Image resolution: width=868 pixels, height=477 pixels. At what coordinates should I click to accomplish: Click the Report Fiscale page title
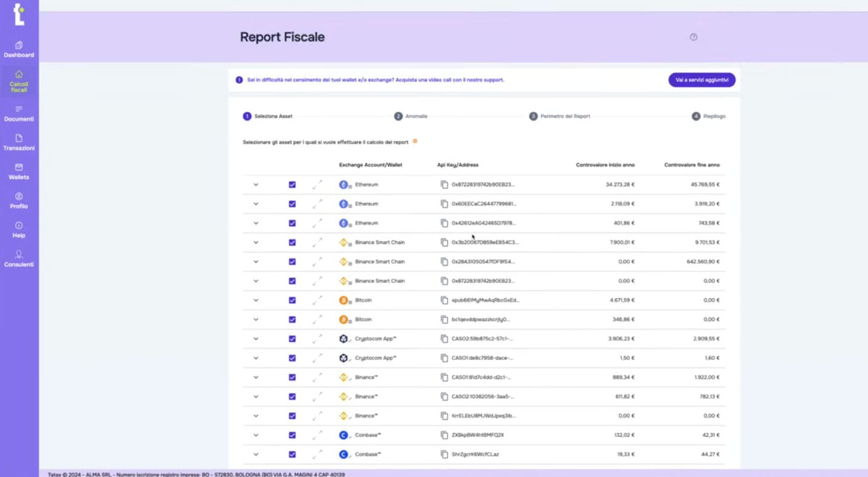(282, 37)
